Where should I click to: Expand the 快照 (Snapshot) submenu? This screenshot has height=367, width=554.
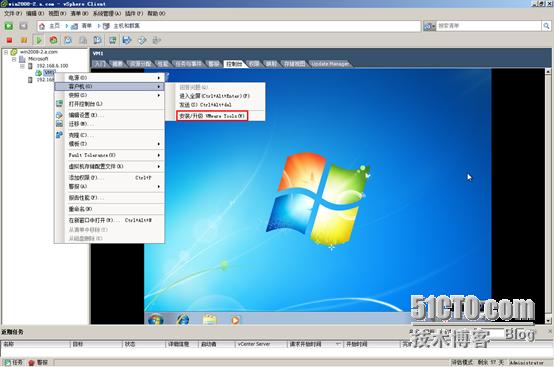(x=110, y=95)
